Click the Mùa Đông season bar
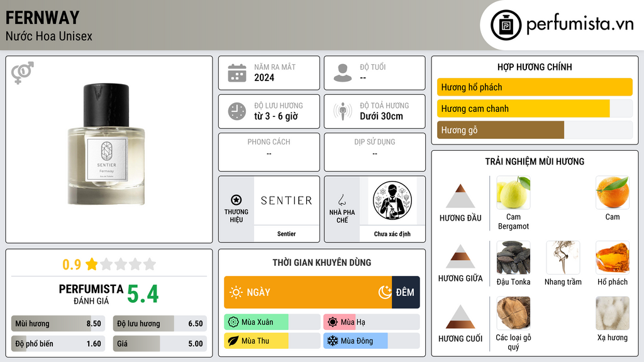644x362 pixels. 372,341
